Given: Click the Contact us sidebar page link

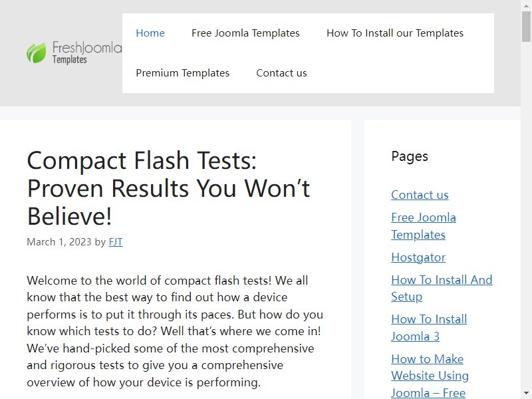Looking at the screenshot, I should coord(420,195).
